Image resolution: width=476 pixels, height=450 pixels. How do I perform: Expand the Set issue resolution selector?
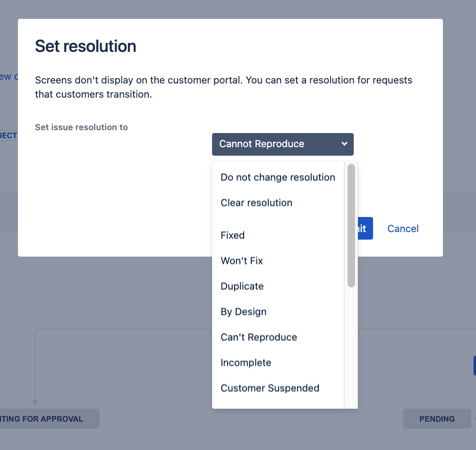(282, 144)
